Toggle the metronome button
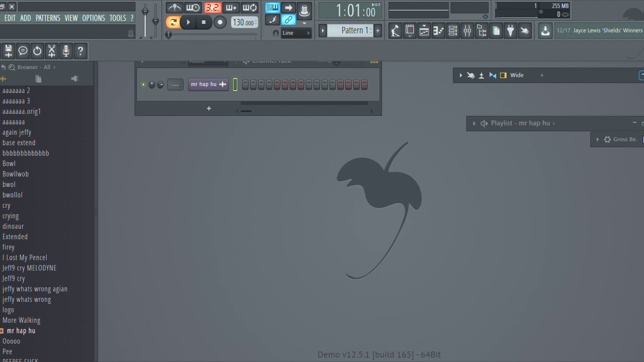Image resolution: width=644 pixels, height=362 pixels. coord(175,8)
